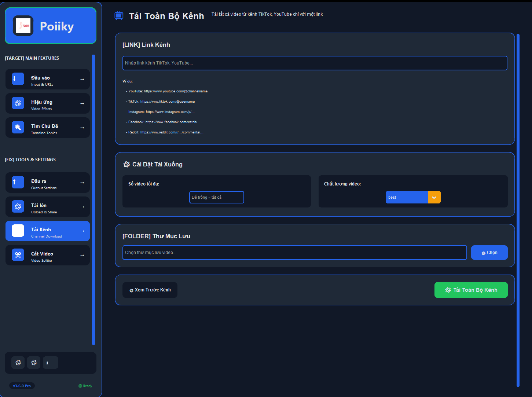This screenshot has height=397, width=532.
Task: Click the TV icon beside Tải Toàn Bộ Kênh title
Action: pyautogui.click(x=119, y=16)
